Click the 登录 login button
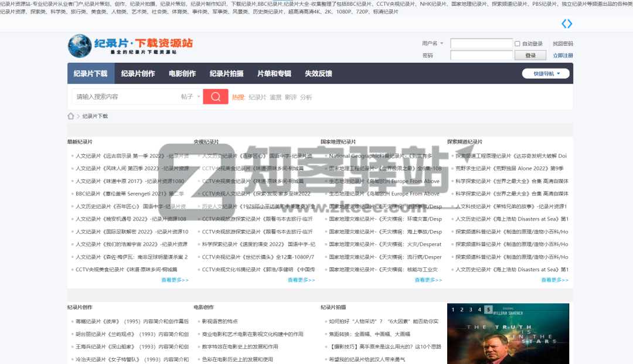 [532, 55]
